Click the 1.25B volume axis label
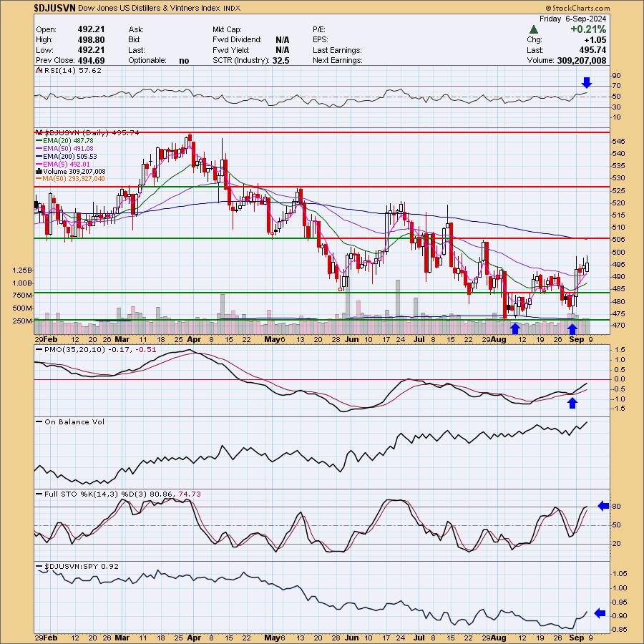644x644 pixels. pyautogui.click(x=22, y=270)
